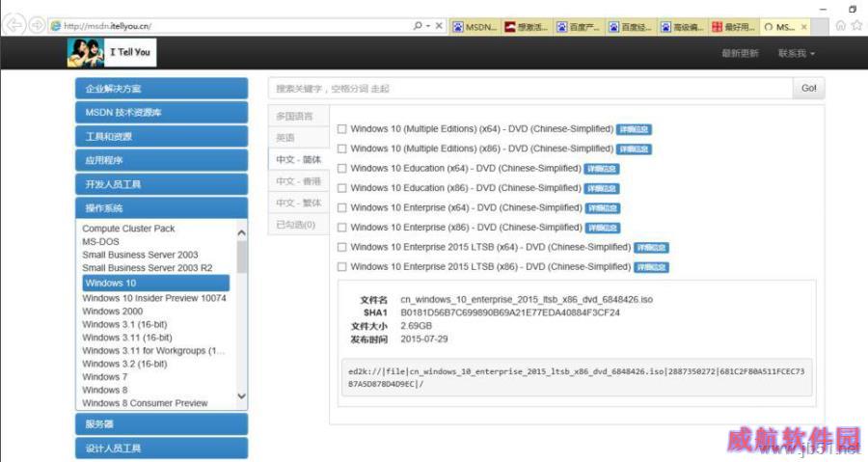Expand the 服务器 category
868x462 pixels.
click(x=162, y=423)
